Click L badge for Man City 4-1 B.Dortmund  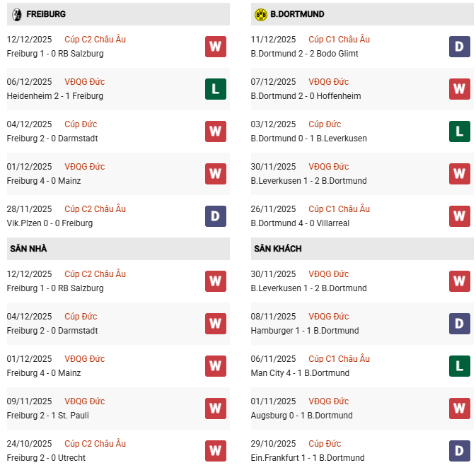point(460,366)
